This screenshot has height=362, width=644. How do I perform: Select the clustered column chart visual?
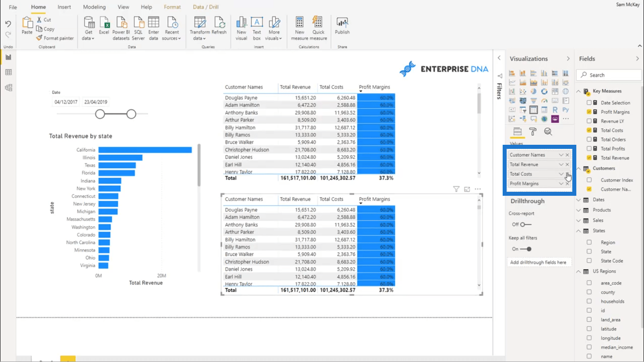544,73
